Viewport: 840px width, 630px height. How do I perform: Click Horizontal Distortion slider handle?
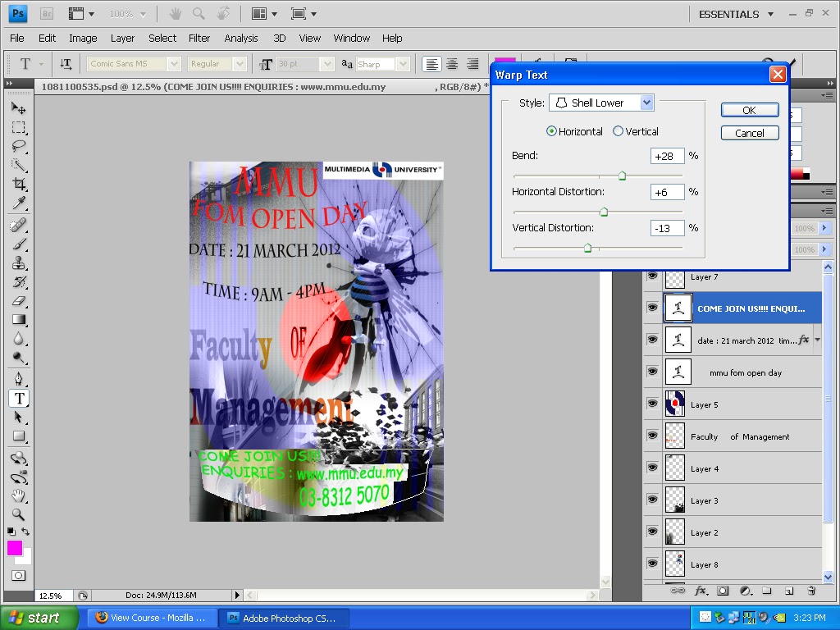[604, 212]
